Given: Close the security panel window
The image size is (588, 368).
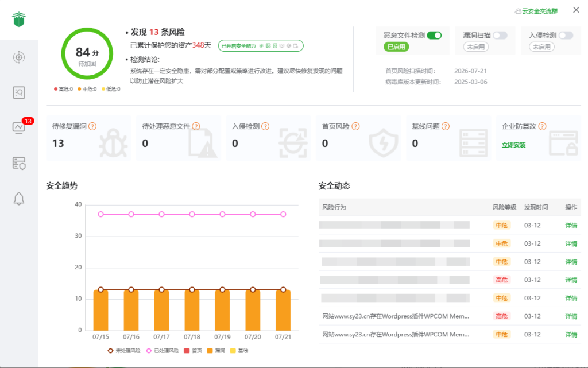Looking at the screenshot, I should point(576,10).
